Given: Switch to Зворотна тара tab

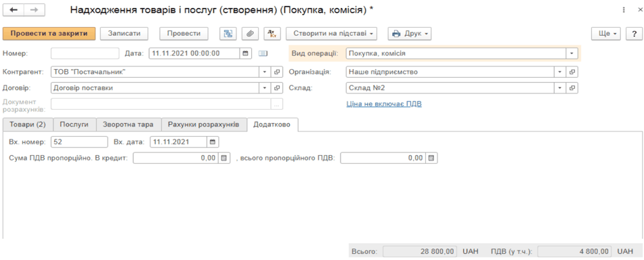Looking at the screenshot, I should (129, 125).
